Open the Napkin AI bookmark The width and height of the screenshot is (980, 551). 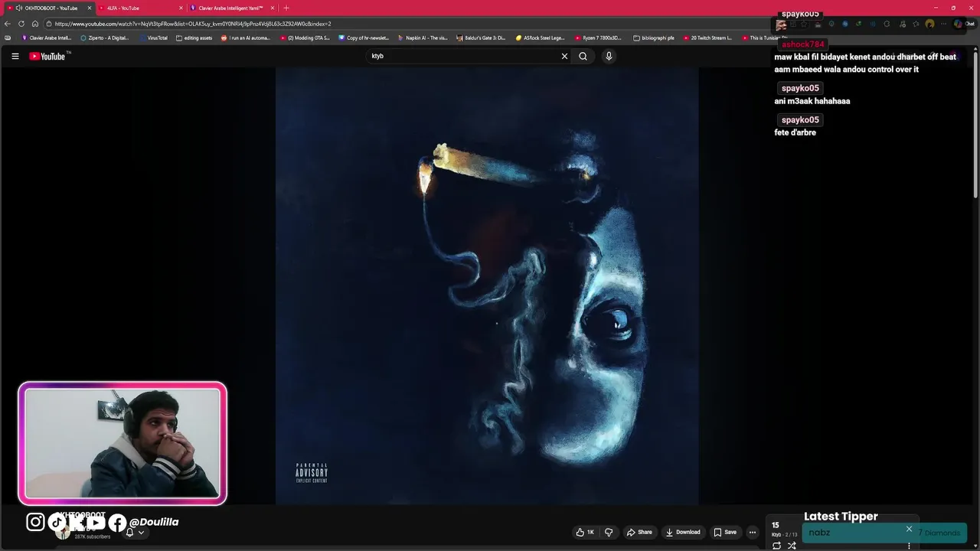pos(423,37)
